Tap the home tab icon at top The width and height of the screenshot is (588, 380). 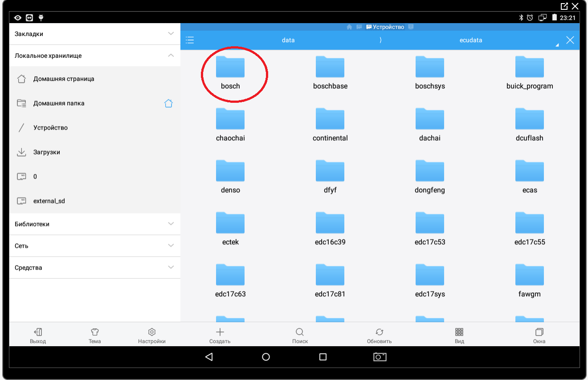350,27
